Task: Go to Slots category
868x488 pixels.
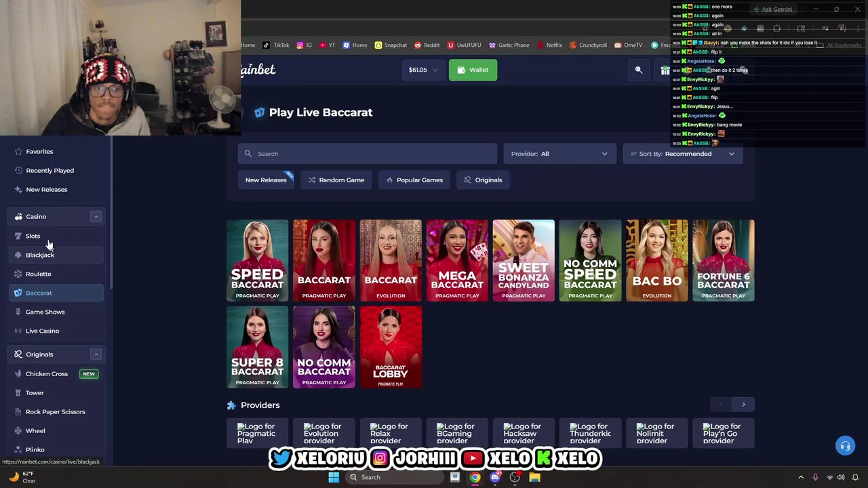Action: click(x=57, y=236)
